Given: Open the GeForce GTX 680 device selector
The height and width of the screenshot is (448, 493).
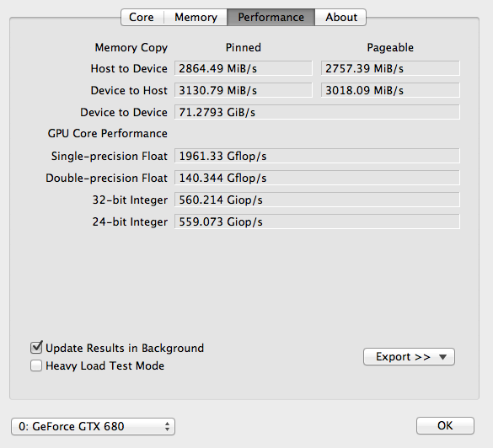Looking at the screenshot, I should pos(93,426).
